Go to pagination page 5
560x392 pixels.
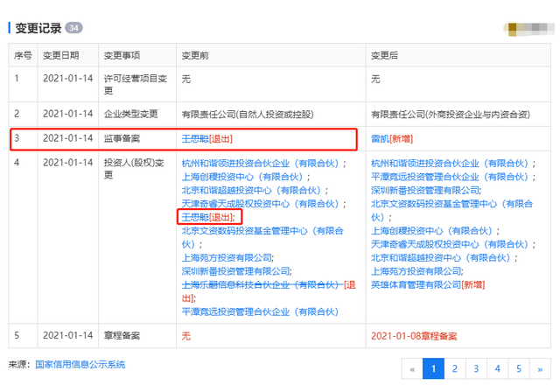click(519, 368)
